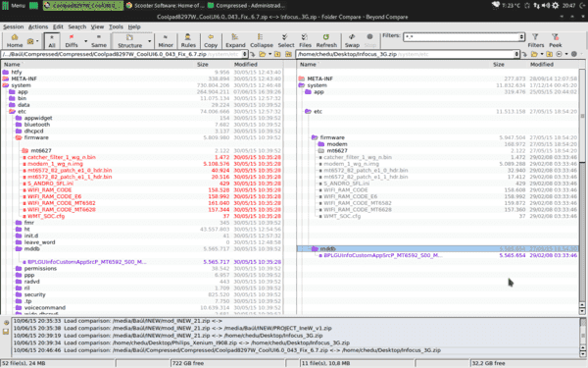
Task: Select the right META-INF folder
Action: tap(319, 79)
